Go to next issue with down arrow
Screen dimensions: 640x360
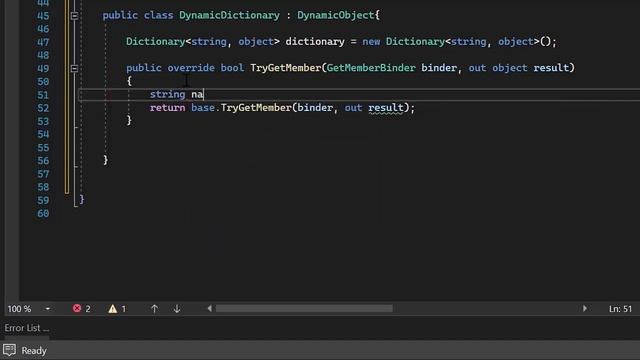pos(177,309)
